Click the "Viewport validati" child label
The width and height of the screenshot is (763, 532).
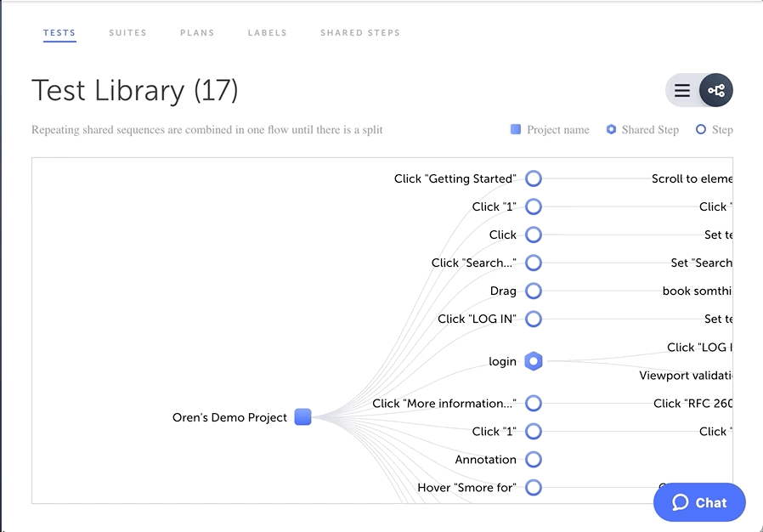(686, 376)
